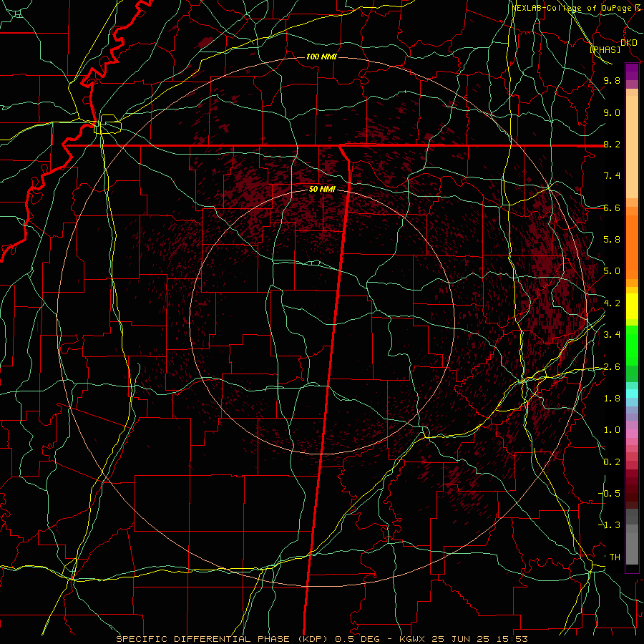Click the "50 NMI" range ring label
Screen dimensions: 644x644
point(322,189)
